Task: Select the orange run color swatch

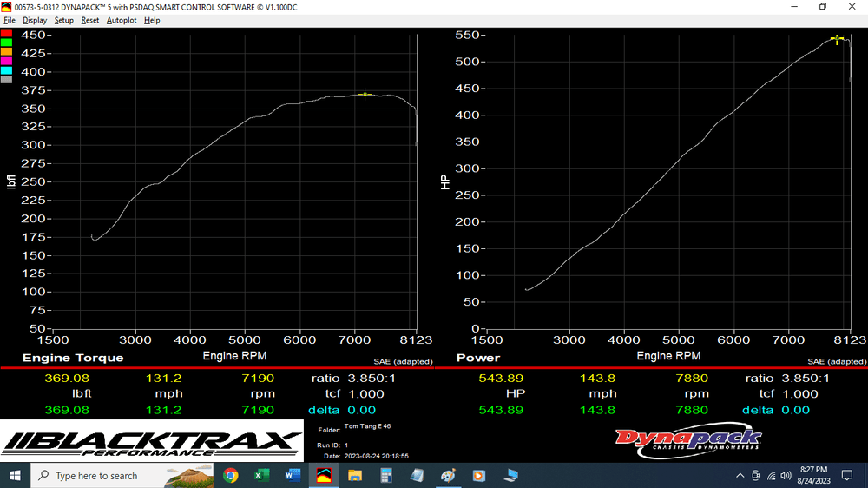Action: tap(7, 51)
